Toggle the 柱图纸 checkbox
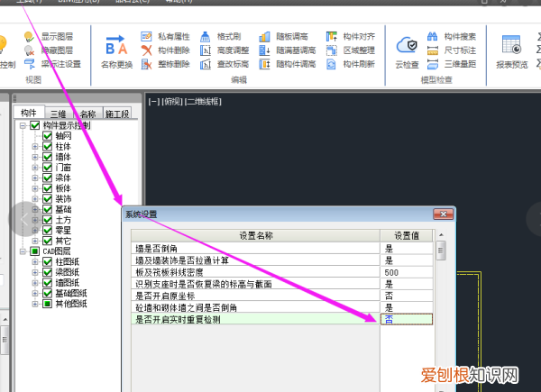This screenshot has height=392, width=541. 48,261
